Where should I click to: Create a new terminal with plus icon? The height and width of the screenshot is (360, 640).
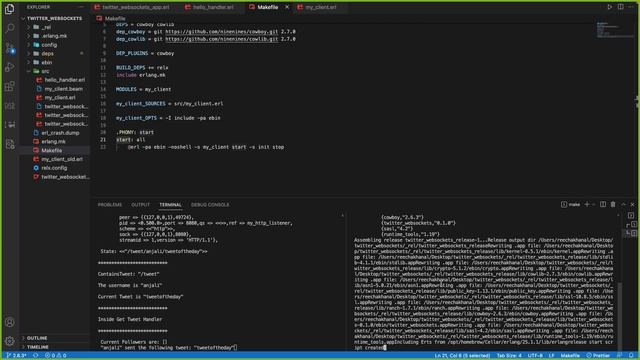coord(587,204)
